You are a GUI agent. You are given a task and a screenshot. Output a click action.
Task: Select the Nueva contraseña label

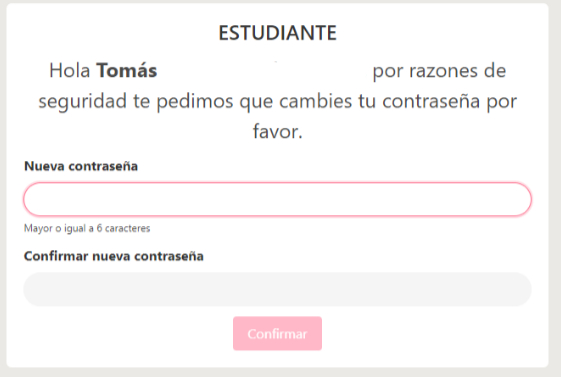(81, 166)
